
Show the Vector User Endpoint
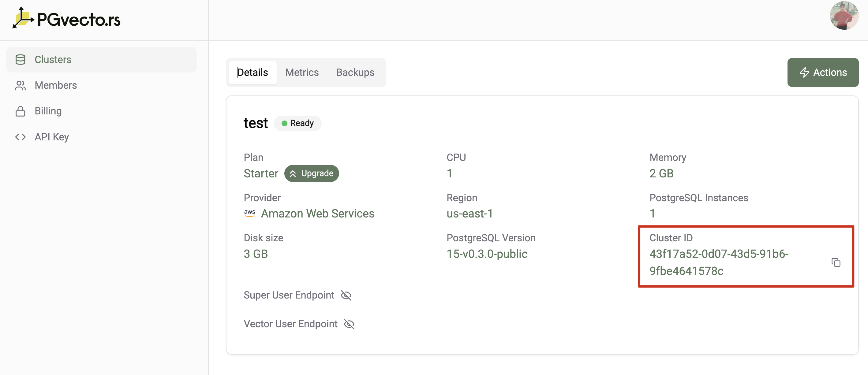[x=349, y=324]
